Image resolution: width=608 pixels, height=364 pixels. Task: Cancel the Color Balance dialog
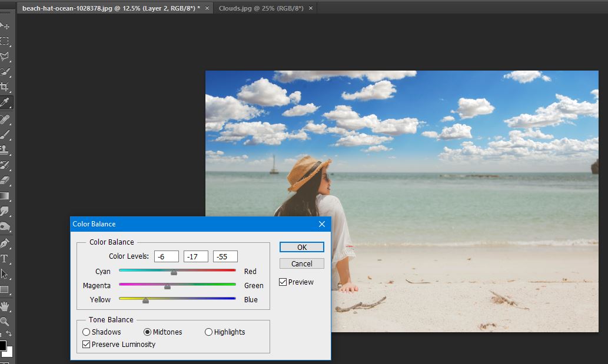(301, 263)
